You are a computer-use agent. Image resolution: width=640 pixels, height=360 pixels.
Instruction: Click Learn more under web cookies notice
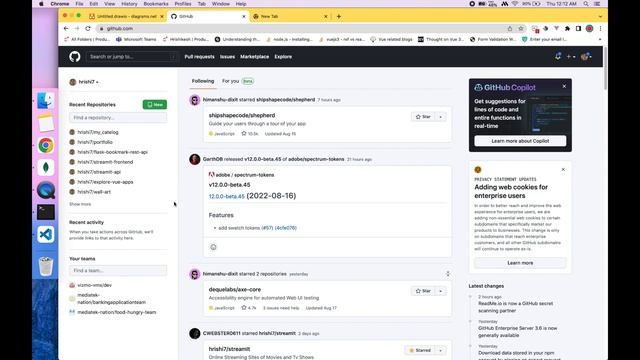[520, 263]
